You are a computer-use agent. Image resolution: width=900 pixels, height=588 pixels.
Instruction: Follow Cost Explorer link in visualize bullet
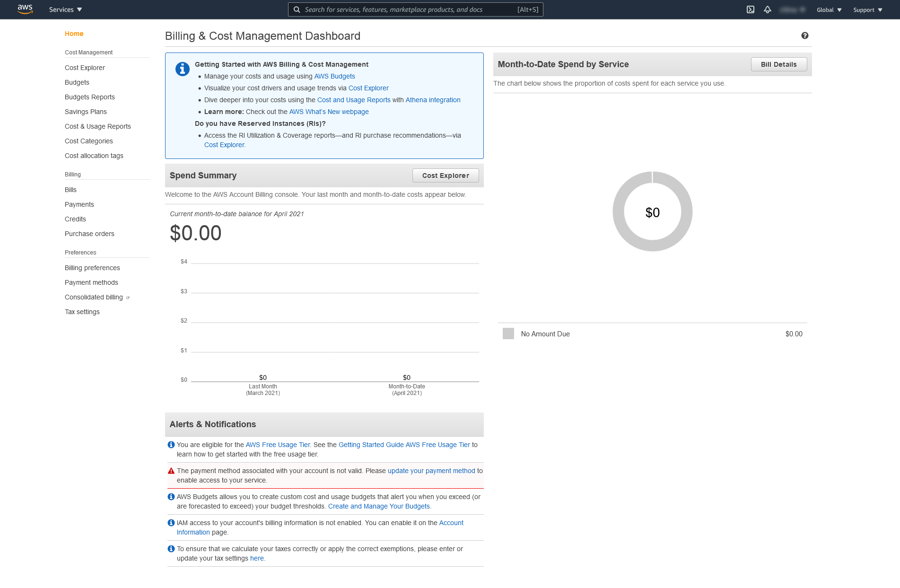(x=368, y=88)
